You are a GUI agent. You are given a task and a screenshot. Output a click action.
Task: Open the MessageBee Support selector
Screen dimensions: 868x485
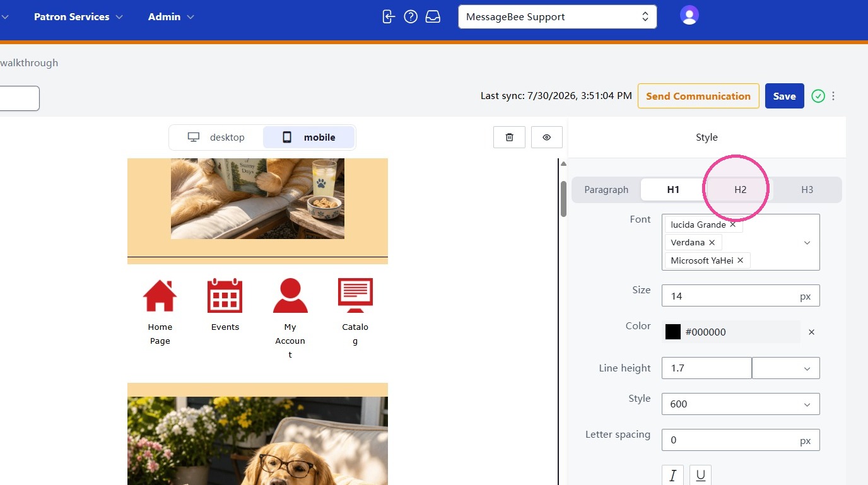558,17
